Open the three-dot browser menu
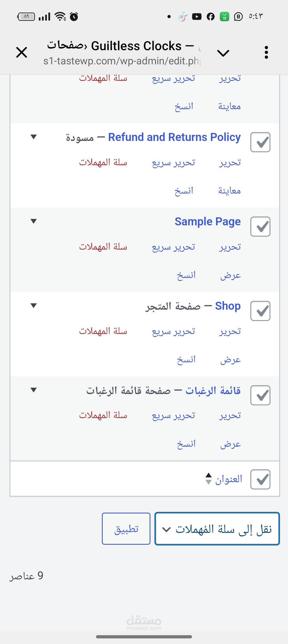The image size is (288, 644). (x=266, y=52)
